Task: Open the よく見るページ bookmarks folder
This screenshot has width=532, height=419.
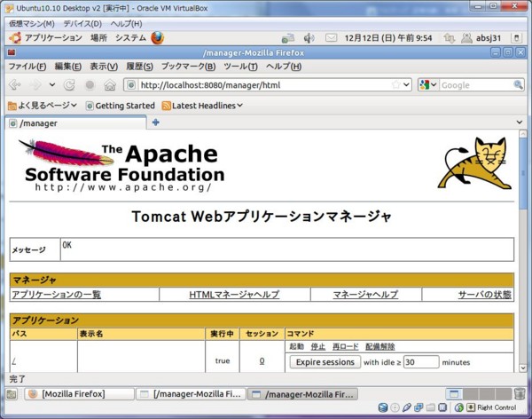Action: 42,106
